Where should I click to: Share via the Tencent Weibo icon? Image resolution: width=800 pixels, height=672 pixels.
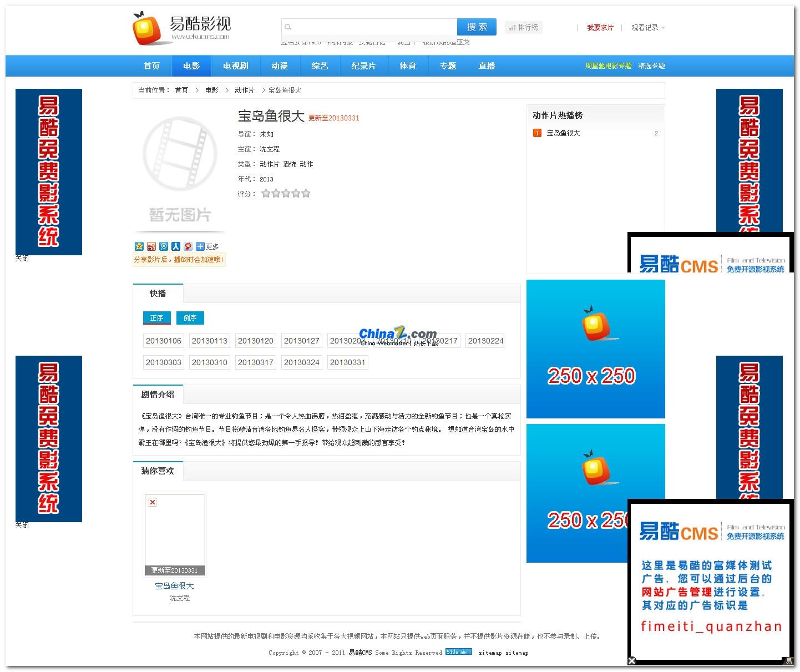(x=164, y=246)
